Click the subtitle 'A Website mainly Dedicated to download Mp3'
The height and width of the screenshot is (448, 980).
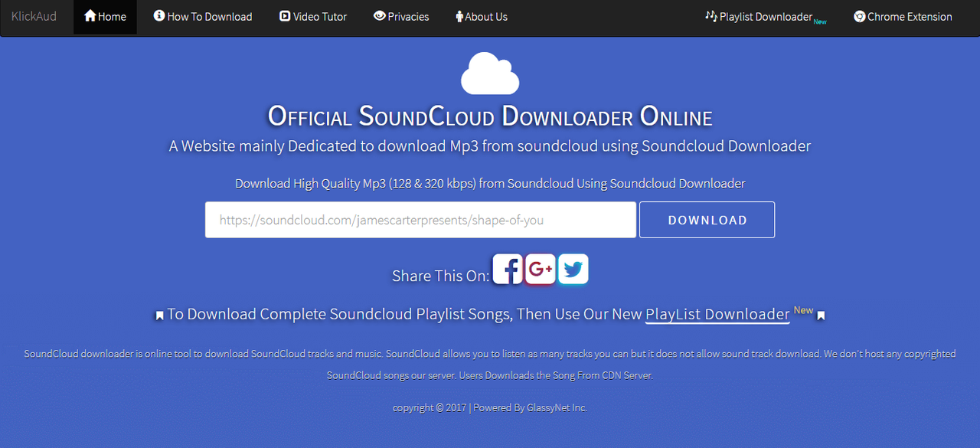[x=490, y=146]
